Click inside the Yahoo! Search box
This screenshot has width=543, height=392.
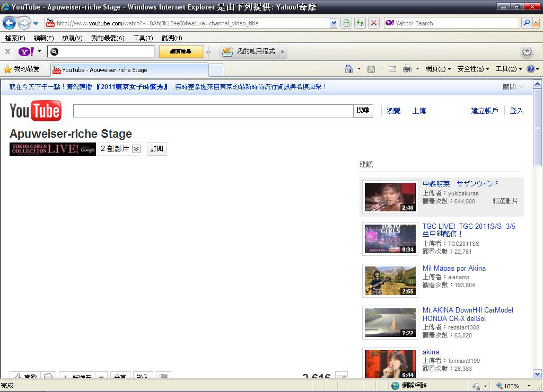click(451, 23)
